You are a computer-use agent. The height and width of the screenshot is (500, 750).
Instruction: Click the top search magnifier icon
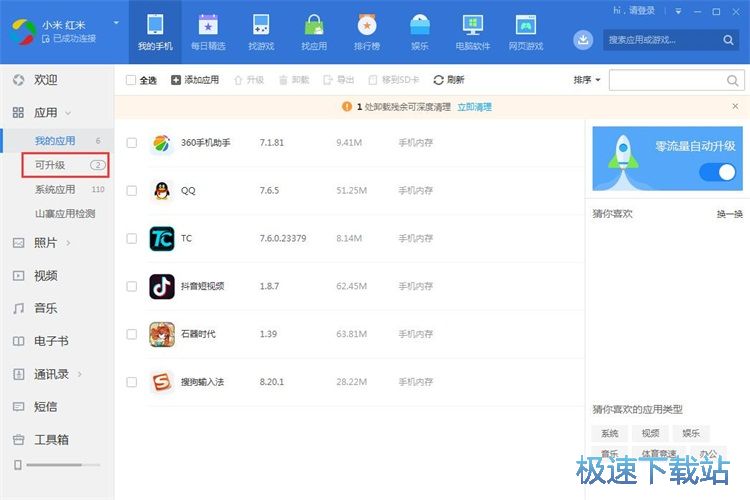728,40
